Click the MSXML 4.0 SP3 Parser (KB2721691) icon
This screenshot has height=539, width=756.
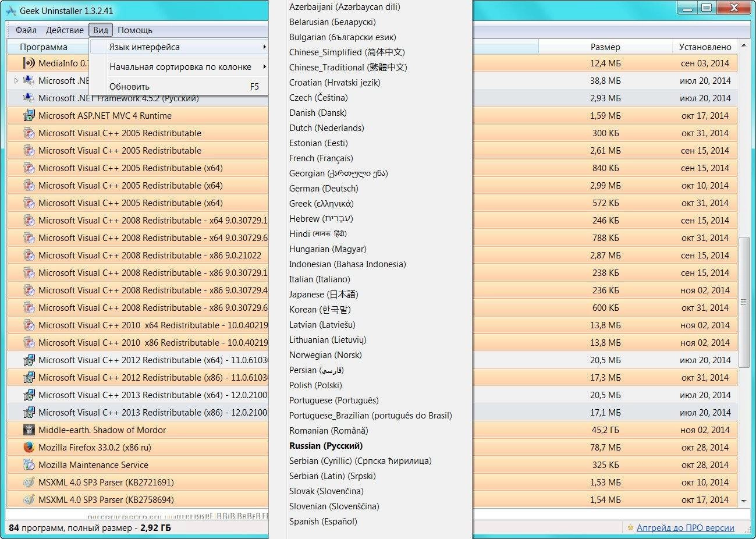(x=29, y=482)
